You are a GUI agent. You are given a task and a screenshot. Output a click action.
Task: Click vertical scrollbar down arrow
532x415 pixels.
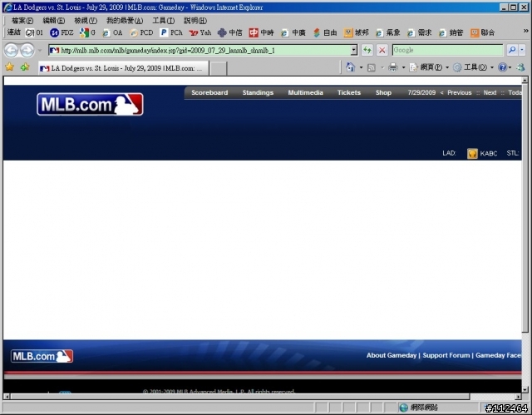tap(525, 389)
